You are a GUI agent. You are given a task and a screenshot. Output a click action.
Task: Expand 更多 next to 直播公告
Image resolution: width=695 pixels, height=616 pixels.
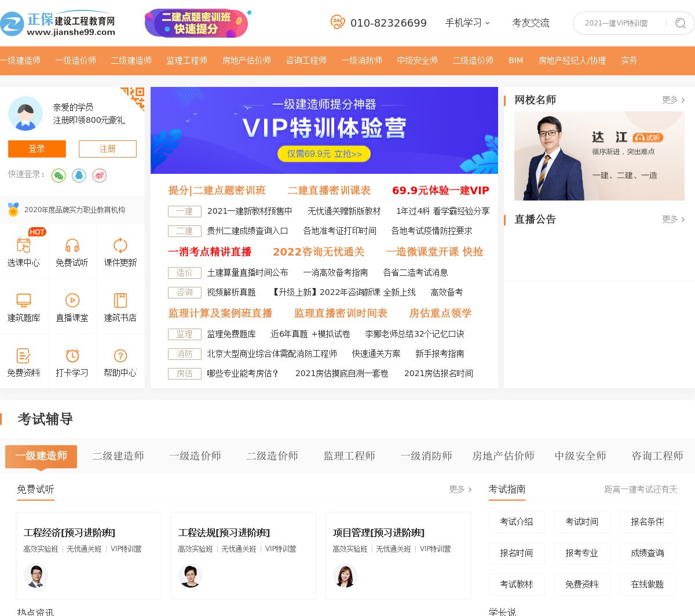673,219
